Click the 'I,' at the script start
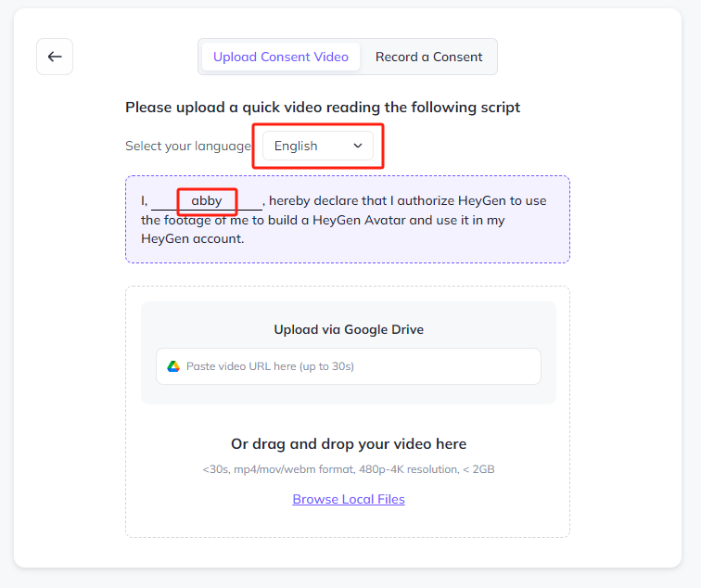The width and height of the screenshot is (701, 588). point(145,200)
